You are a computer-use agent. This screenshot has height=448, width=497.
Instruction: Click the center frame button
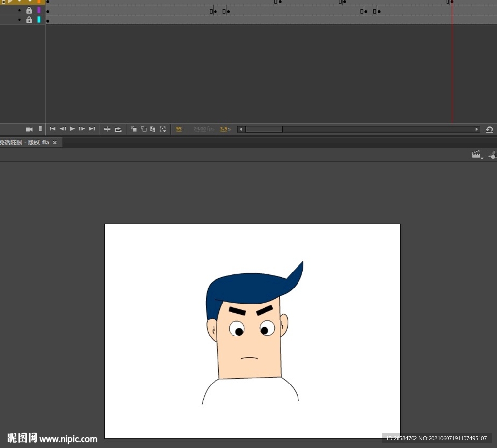107,129
